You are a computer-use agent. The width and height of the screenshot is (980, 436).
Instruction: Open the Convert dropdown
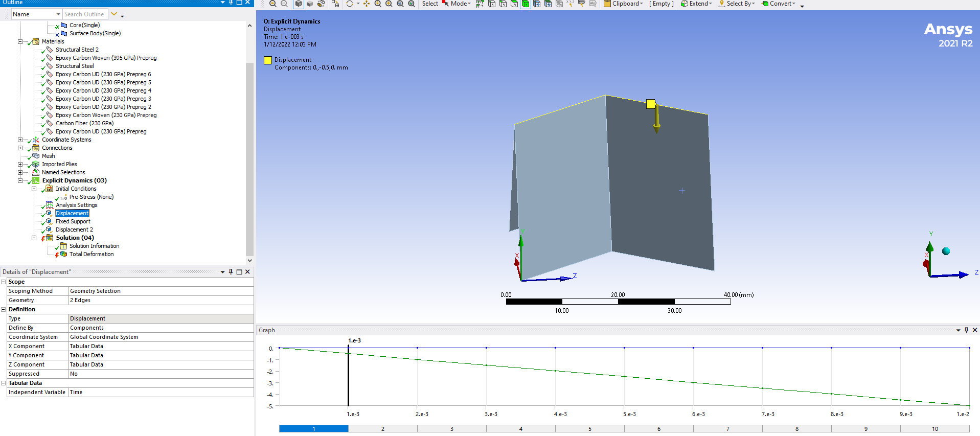[x=779, y=4]
